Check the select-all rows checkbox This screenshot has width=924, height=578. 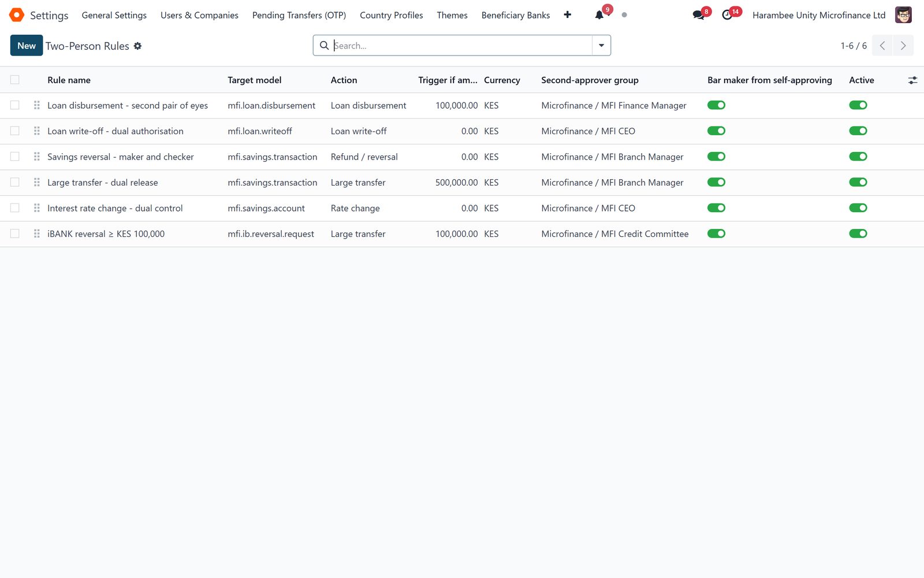click(x=15, y=80)
